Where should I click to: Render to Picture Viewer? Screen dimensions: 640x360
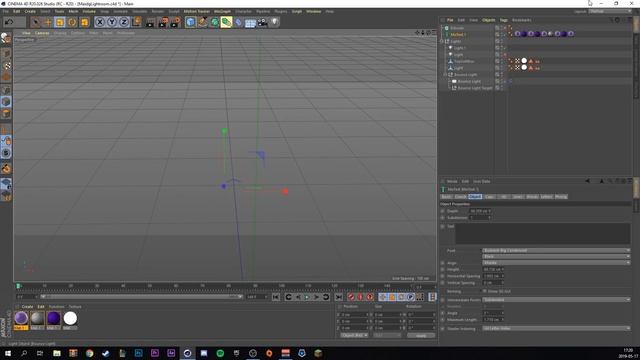tap(163, 22)
